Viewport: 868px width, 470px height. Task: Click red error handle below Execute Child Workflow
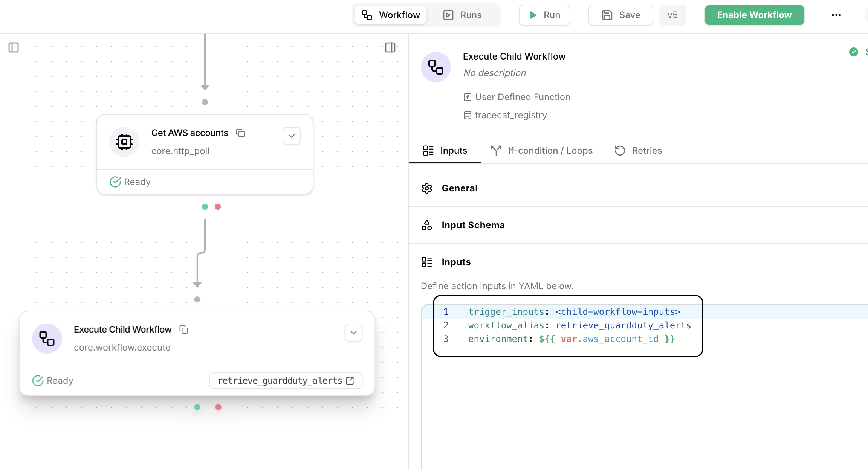tap(218, 407)
